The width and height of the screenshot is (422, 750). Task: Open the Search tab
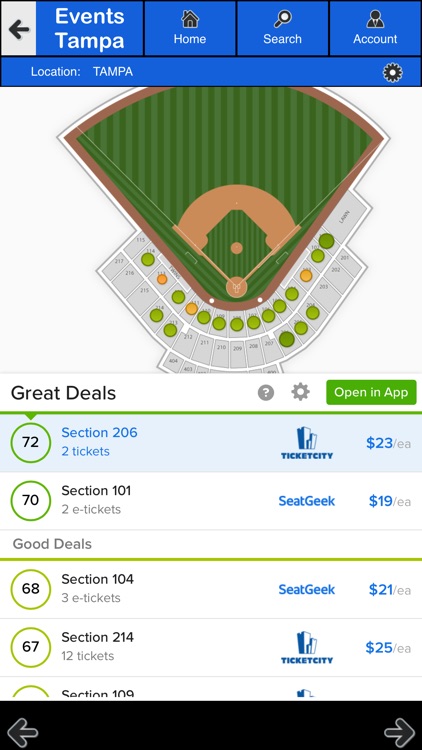282,28
